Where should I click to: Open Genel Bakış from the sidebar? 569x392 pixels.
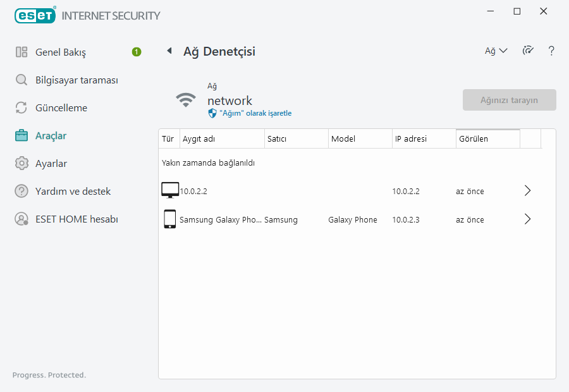click(x=61, y=52)
